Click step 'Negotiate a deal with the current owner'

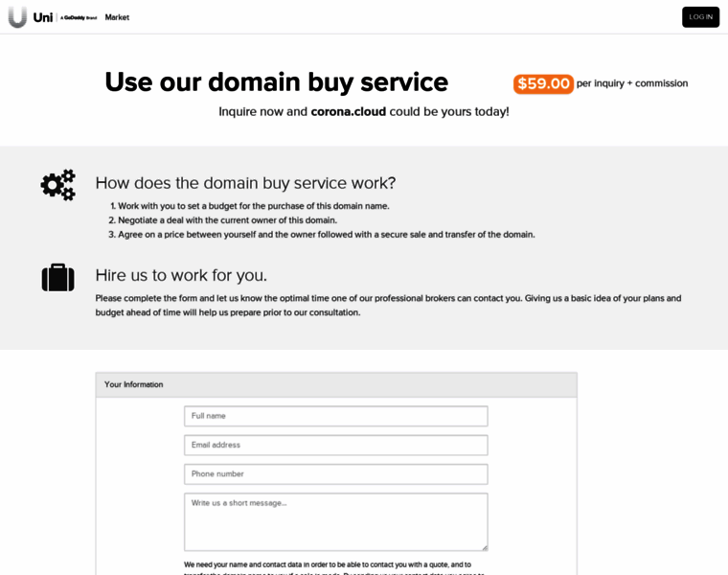228,220
